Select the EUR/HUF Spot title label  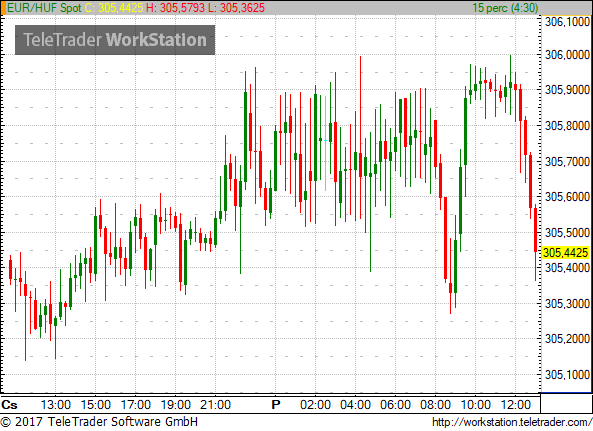(44, 8)
